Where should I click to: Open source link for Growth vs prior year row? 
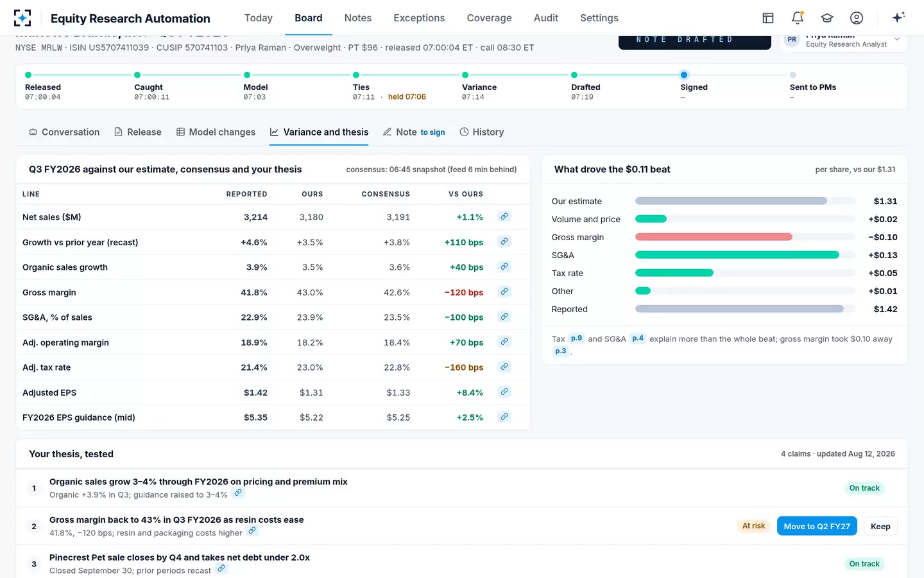(504, 241)
